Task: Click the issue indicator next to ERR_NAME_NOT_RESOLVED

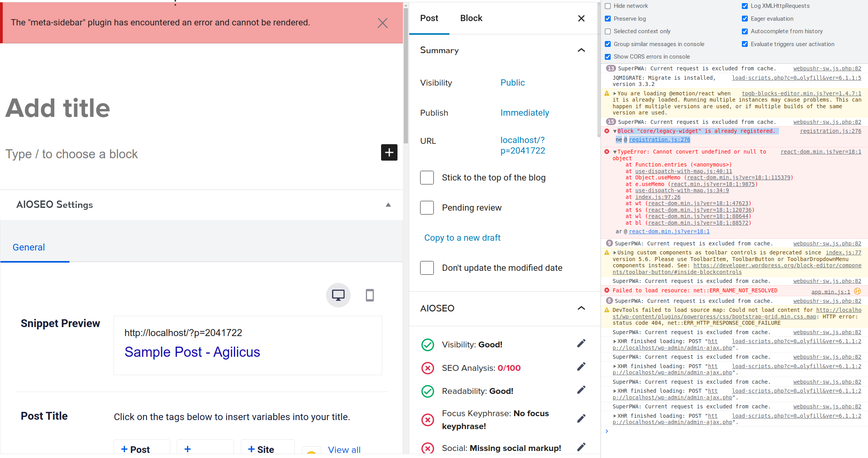Action: point(857,291)
